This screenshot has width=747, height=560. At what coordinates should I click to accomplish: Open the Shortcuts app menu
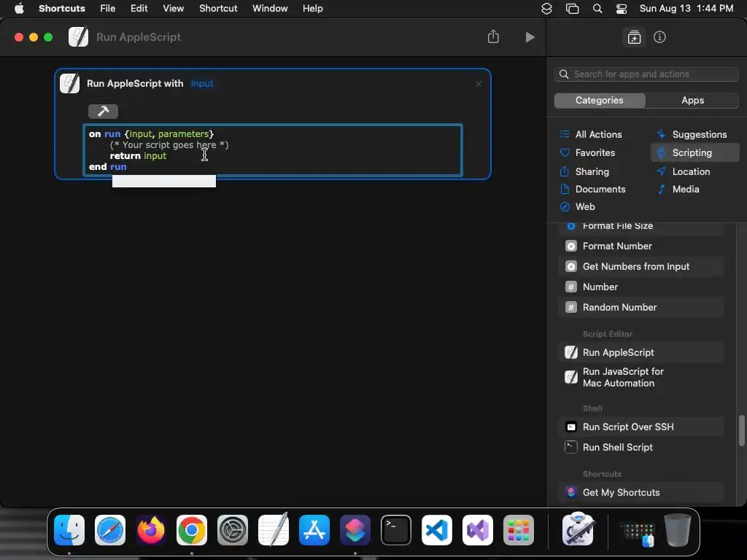pos(61,9)
